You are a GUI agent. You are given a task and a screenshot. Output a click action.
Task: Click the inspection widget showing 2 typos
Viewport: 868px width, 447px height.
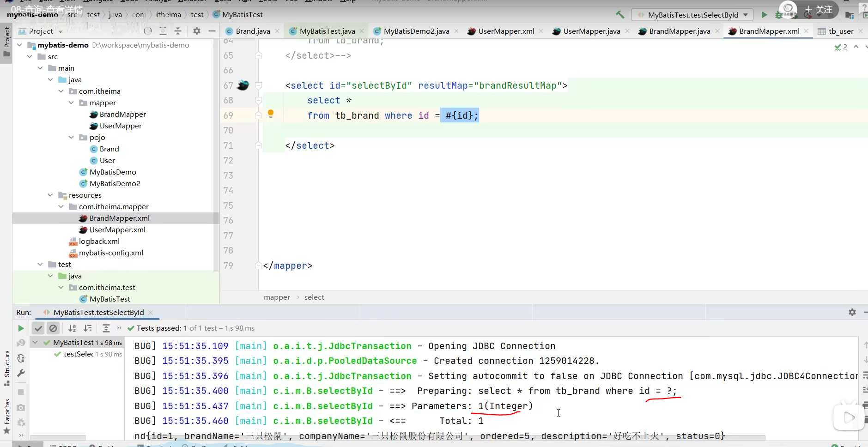pyautogui.click(x=841, y=47)
